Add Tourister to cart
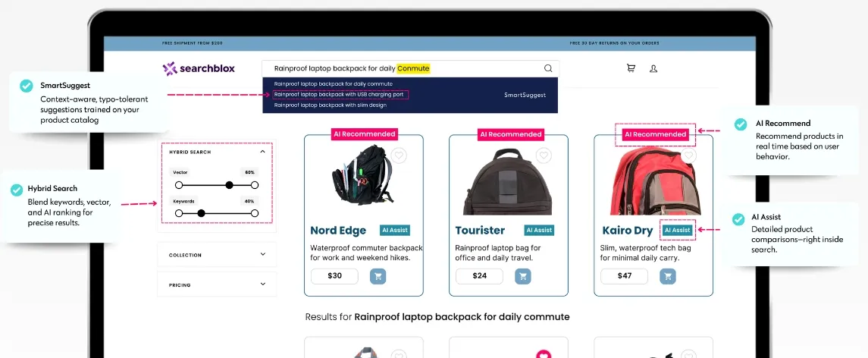The height and width of the screenshot is (358, 868). click(523, 276)
